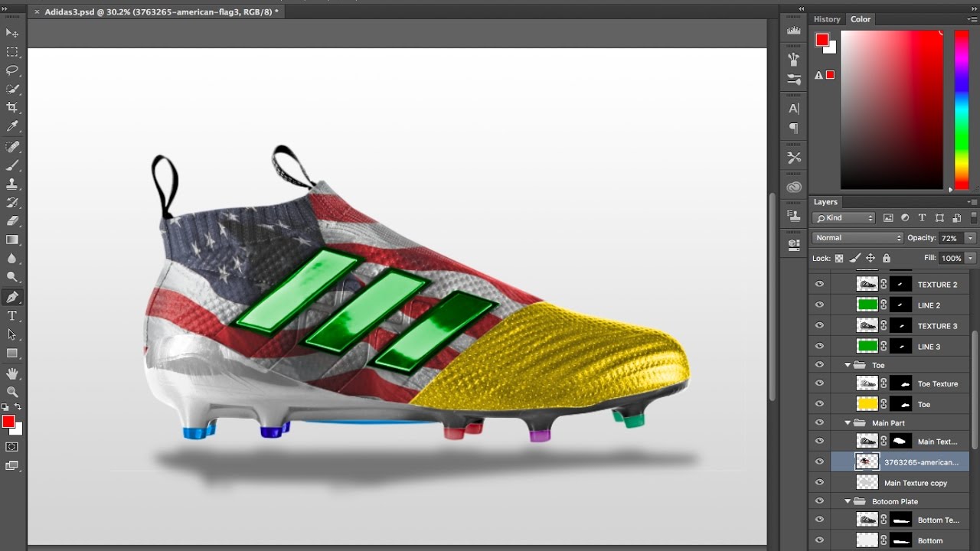Toggle the layer filtering on/off switch
This screenshot has height=551, width=980.
tap(972, 218)
